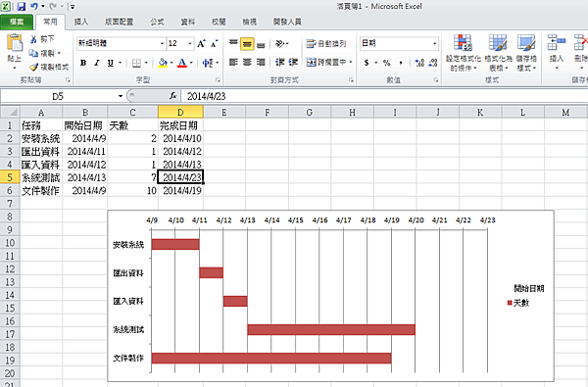Open the font size dropdown
Screen dimensions: 588x387
tap(190, 43)
